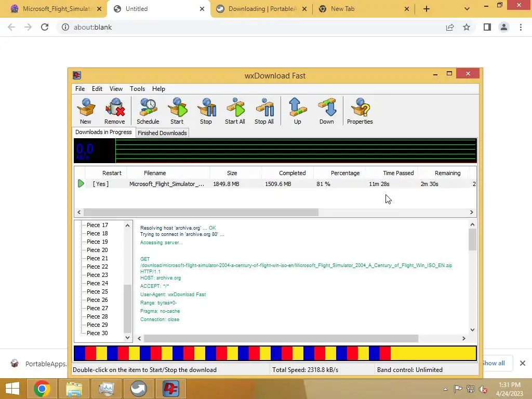Switch to Finished Downloads tab

click(162, 133)
